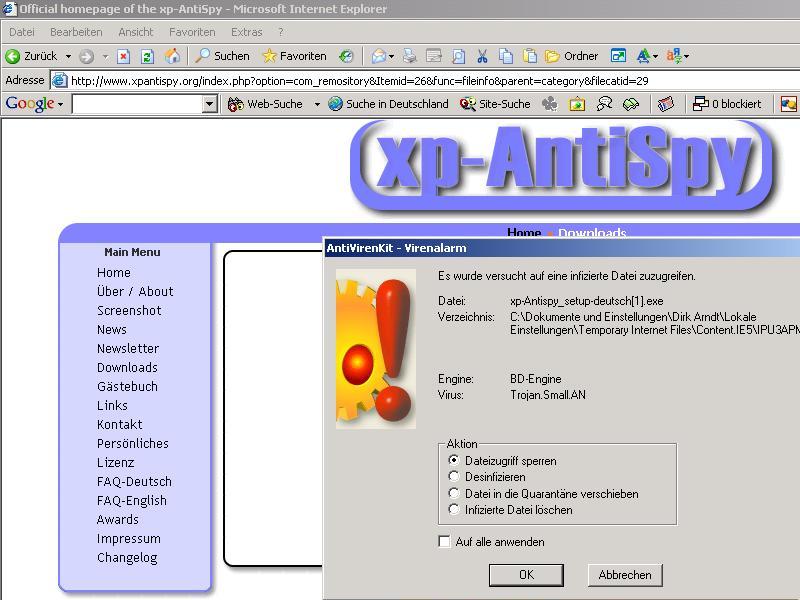Open the Gästebuch link
800x600 pixels.
point(128,386)
